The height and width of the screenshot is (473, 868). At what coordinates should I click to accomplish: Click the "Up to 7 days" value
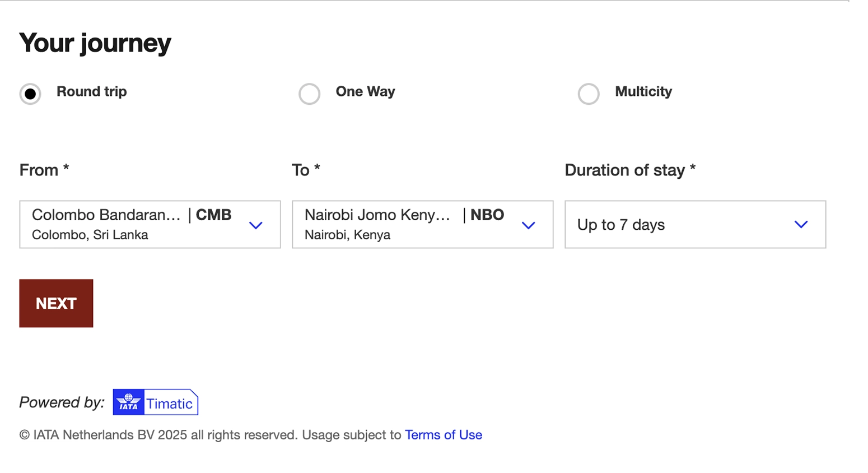click(621, 225)
